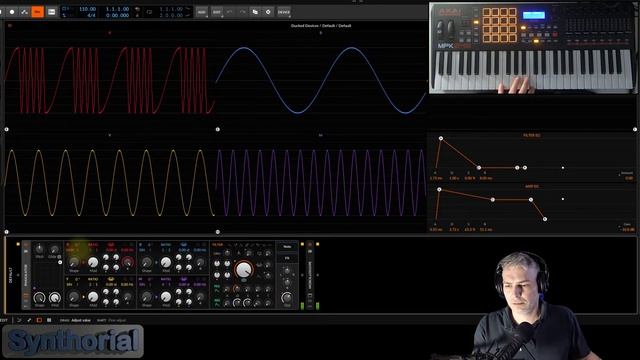
Task: Click the DEFAULT vertical device label
Action: pyautogui.click(x=11, y=276)
